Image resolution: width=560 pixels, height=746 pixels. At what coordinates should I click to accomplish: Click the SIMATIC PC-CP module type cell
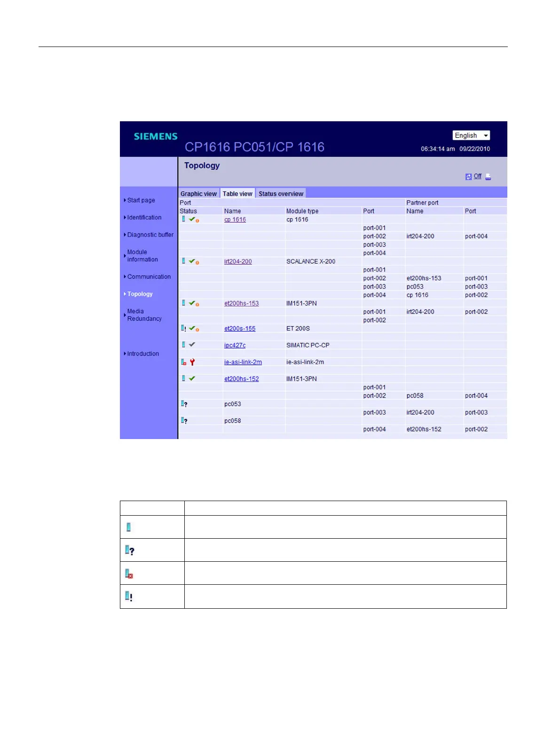pyautogui.click(x=308, y=346)
